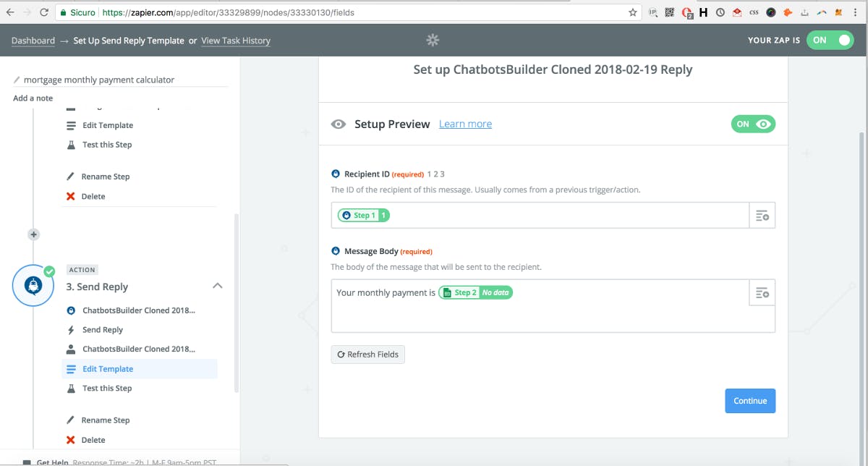Click the plus icon to add step
The width and height of the screenshot is (868, 466).
coord(33,234)
